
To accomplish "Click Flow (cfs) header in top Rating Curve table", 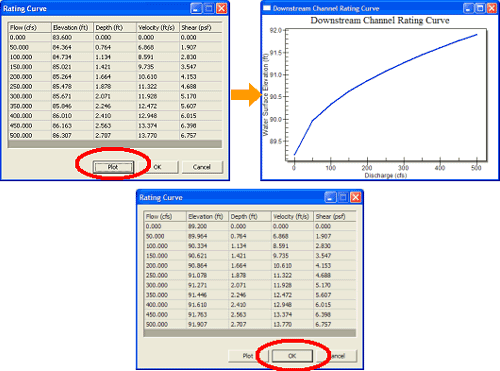I will pyautogui.click(x=30, y=28).
